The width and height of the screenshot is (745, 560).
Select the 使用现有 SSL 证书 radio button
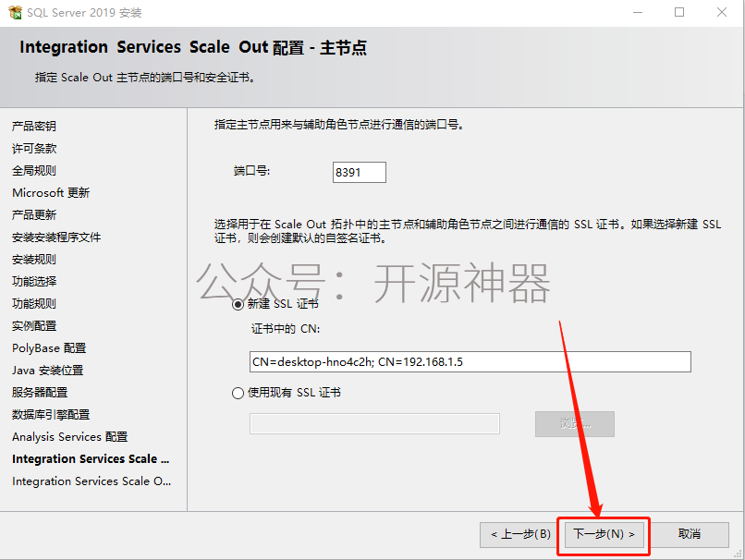click(x=238, y=394)
